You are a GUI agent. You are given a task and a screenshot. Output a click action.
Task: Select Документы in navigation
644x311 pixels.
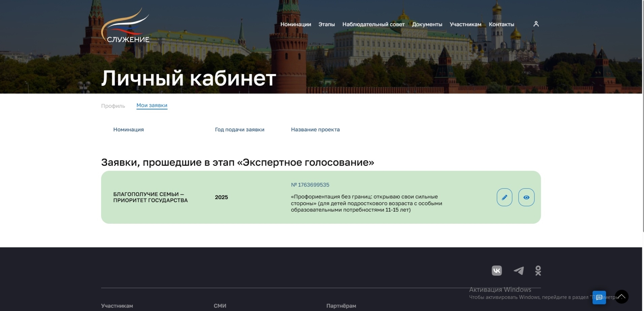coord(427,24)
